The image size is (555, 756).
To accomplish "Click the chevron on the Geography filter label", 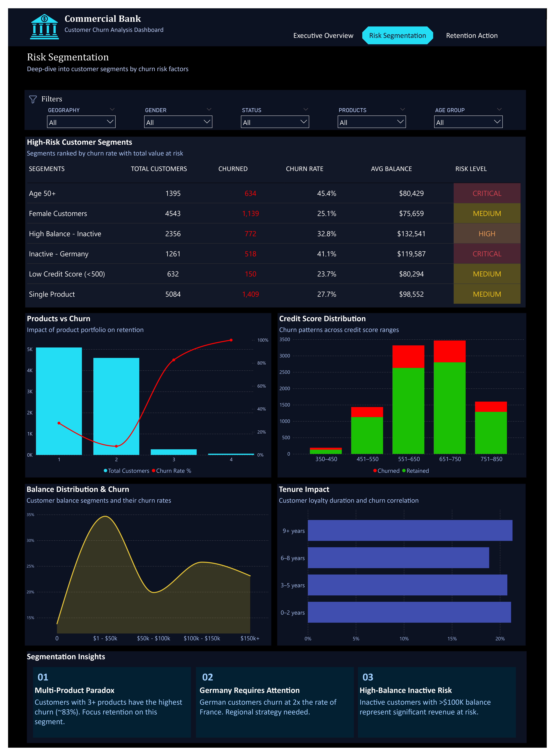I will point(112,109).
